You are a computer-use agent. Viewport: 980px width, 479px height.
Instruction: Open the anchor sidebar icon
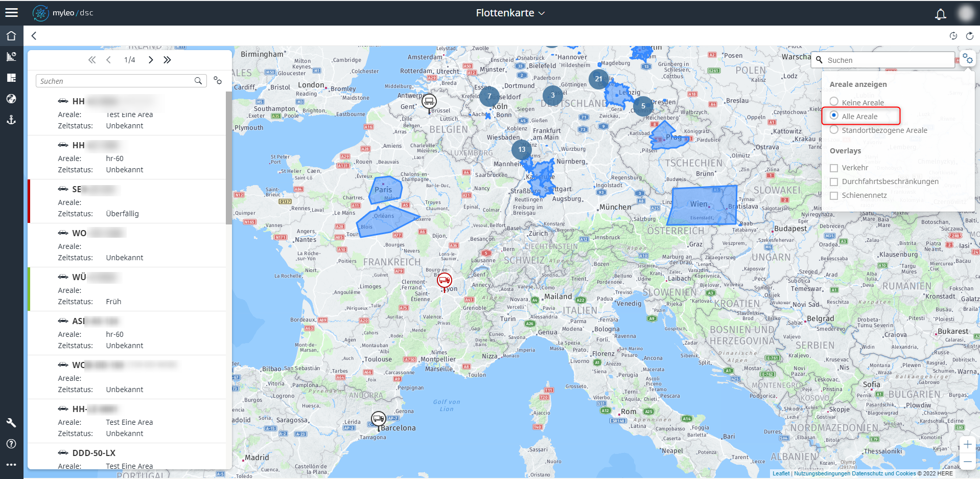[11, 120]
